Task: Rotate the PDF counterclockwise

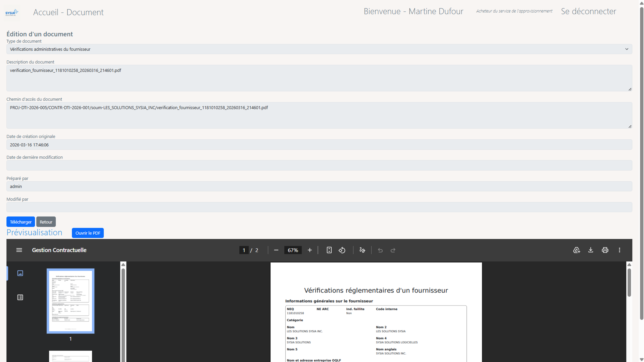Action: point(342,250)
